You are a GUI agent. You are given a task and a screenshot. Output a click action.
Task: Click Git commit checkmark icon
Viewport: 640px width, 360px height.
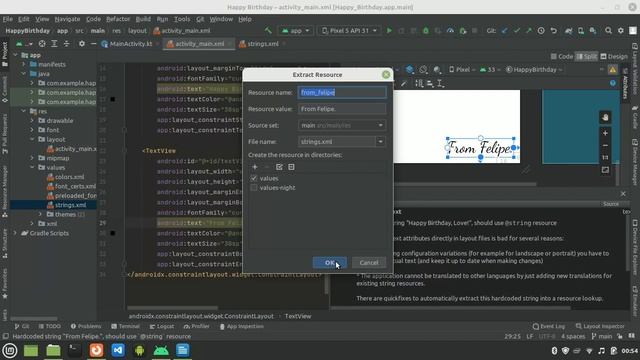pos(517,31)
